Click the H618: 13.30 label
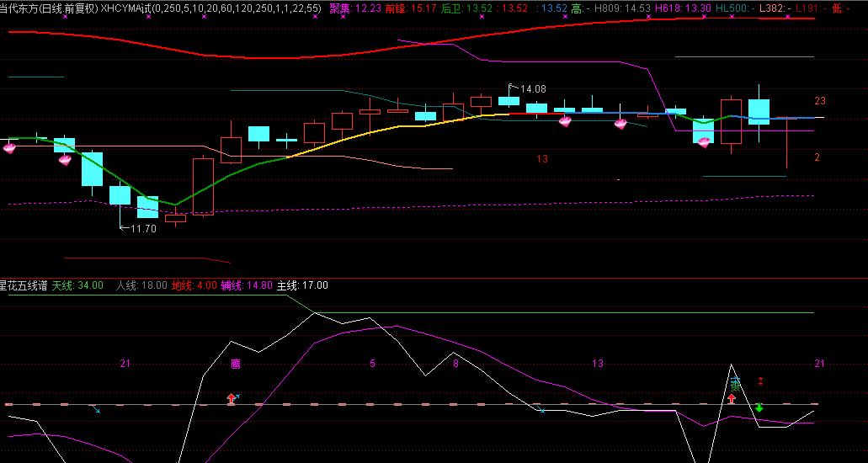This screenshot has width=868, height=463. (683, 8)
